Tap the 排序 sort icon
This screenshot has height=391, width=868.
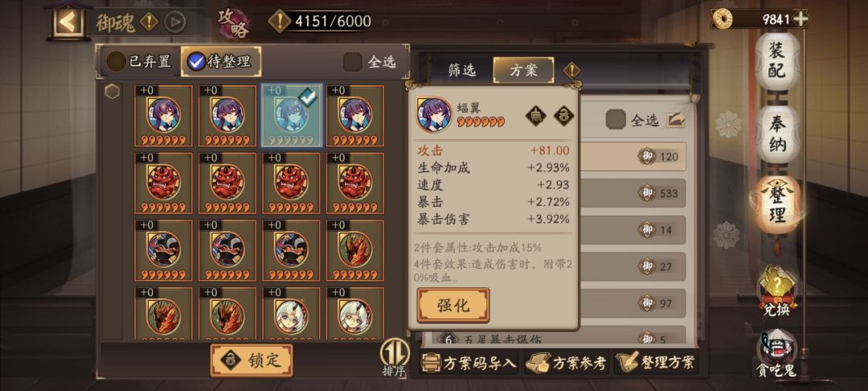[394, 358]
